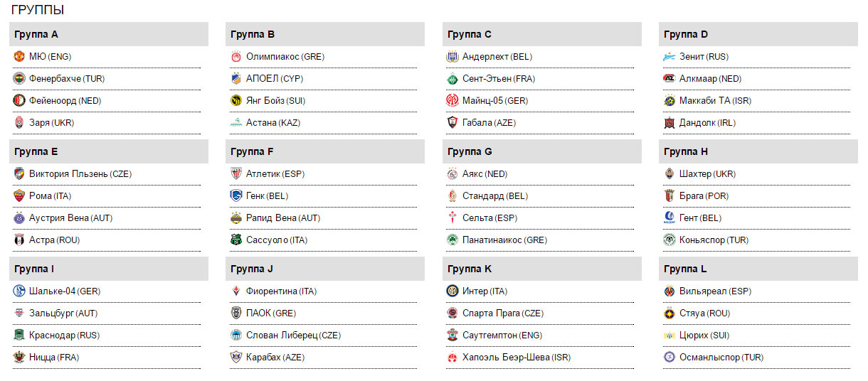
Task: Open the Фенербахче (TUR) team link
Action: pos(67,79)
